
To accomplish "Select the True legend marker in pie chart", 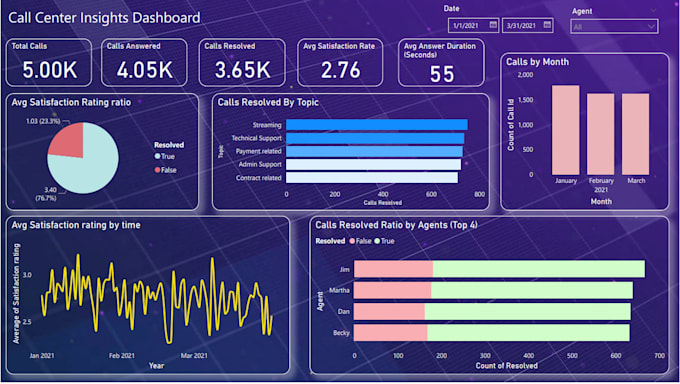I will pyautogui.click(x=157, y=156).
